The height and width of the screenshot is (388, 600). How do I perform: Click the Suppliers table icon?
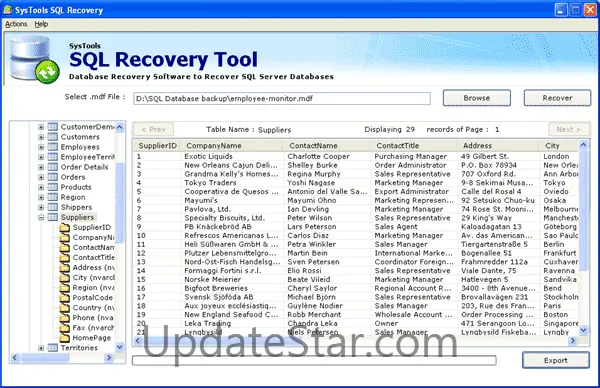click(x=52, y=217)
